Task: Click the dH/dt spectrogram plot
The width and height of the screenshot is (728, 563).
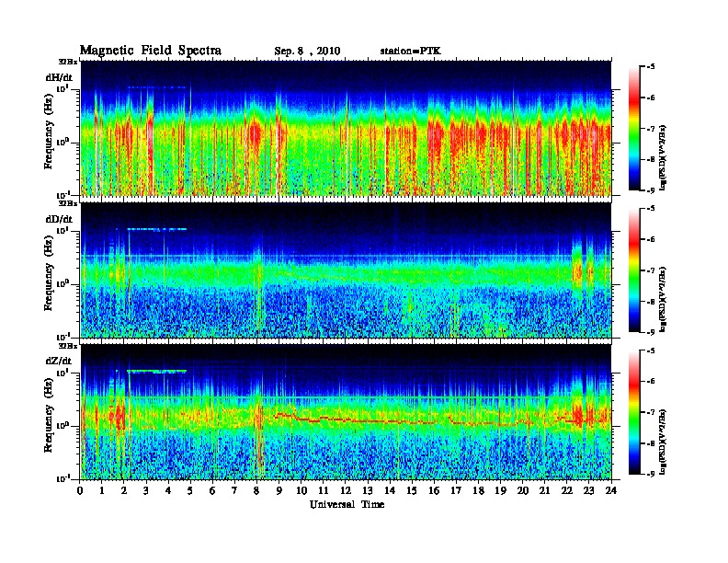Action: click(346, 128)
